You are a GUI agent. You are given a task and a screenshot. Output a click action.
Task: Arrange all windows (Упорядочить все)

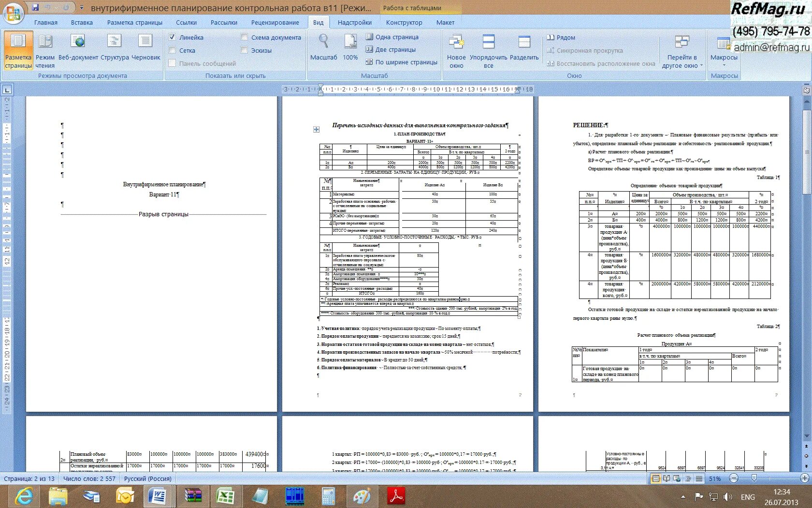(x=489, y=51)
